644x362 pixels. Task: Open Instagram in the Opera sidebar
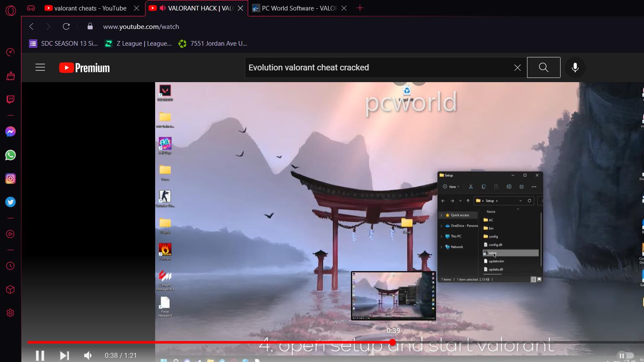[10, 179]
